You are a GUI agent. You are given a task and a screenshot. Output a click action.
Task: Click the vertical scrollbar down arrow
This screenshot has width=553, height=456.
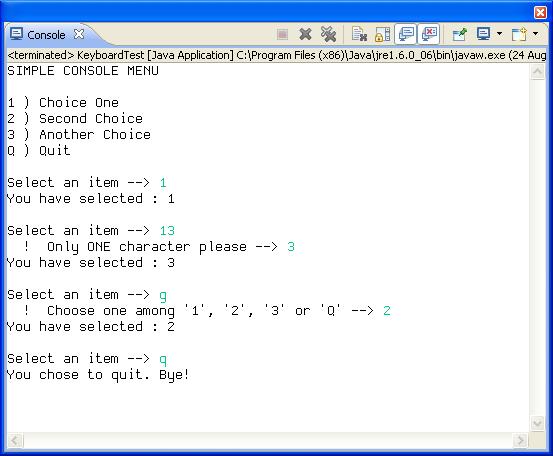(537, 422)
